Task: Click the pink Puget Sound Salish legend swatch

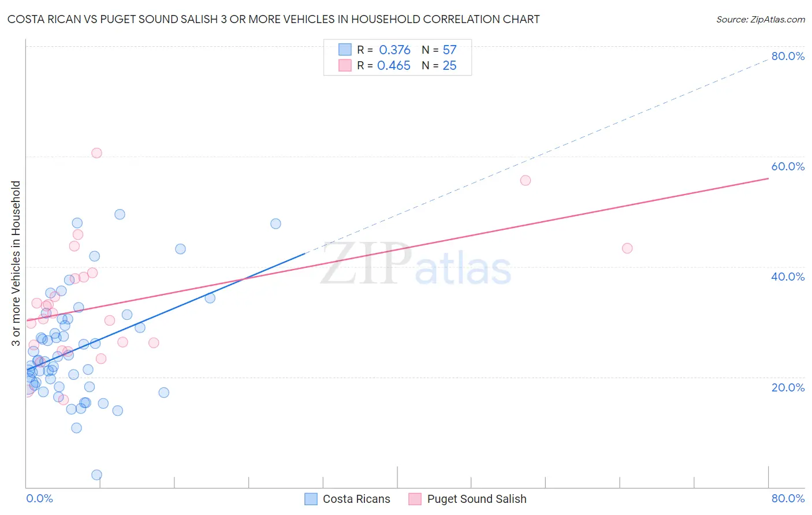Action: pos(415,499)
